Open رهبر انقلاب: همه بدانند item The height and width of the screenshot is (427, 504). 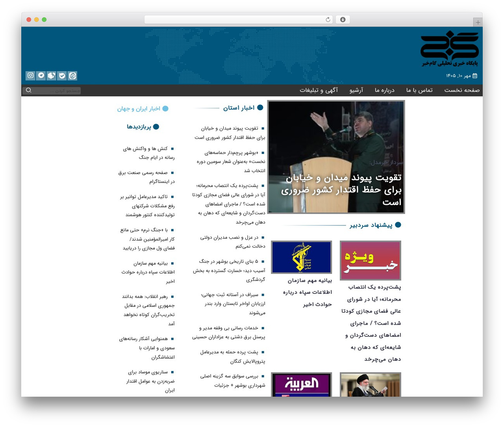click(x=148, y=310)
